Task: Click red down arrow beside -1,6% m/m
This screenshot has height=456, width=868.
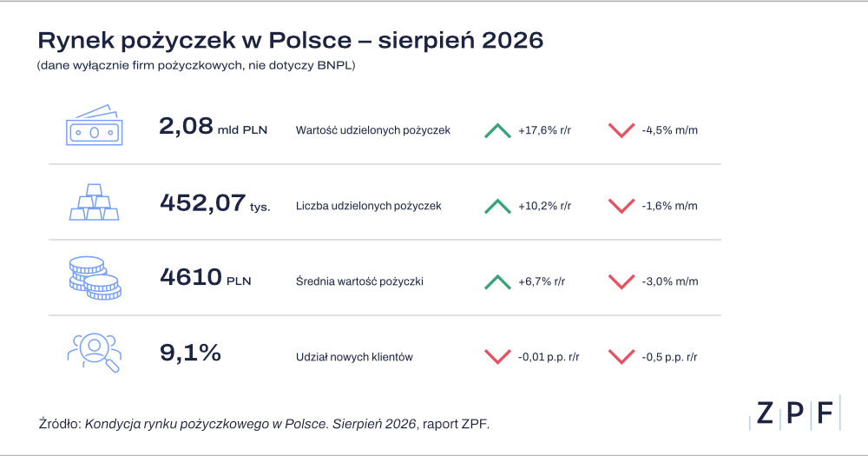Action: click(621, 206)
